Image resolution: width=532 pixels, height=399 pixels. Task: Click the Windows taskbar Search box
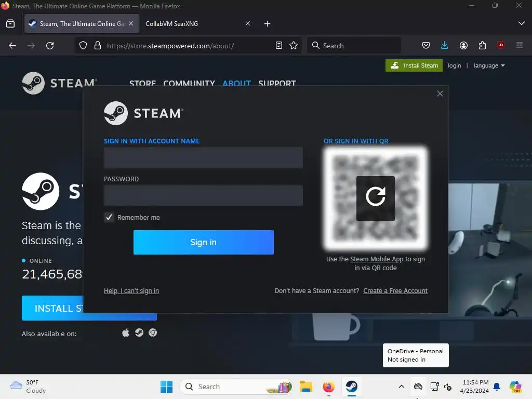pyautogui.click(x=236, y=387)
